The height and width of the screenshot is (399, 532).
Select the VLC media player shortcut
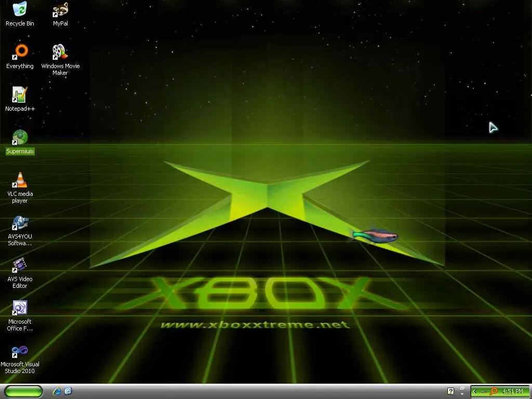click(x=20, y=188)
